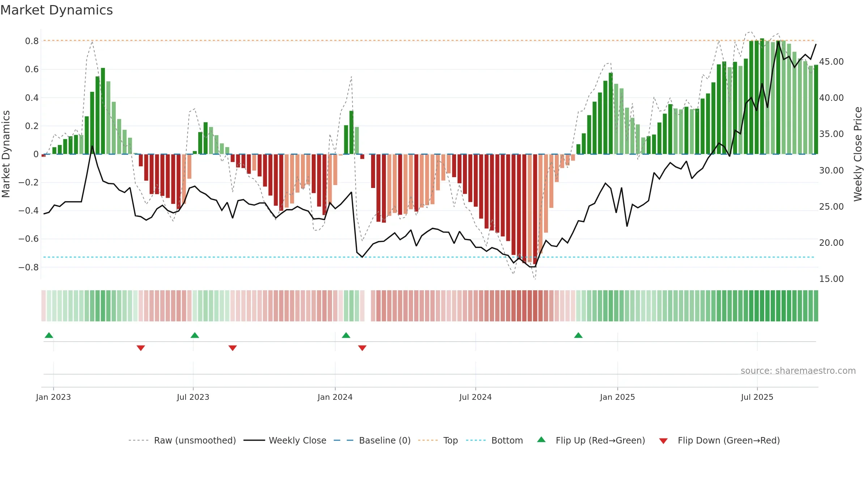
Task: Click the Baseline (0) legend entry
Action: tap(372, 440)
